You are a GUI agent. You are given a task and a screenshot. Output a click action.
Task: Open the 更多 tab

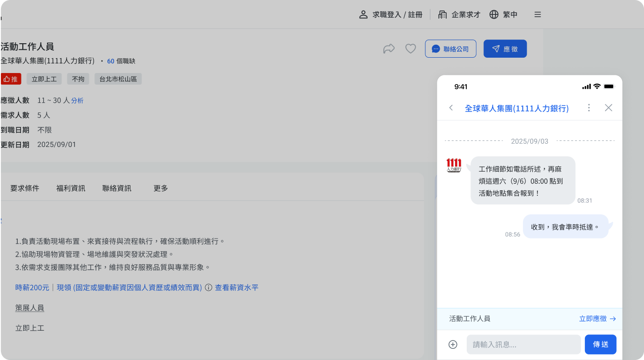tap(161, 188)
